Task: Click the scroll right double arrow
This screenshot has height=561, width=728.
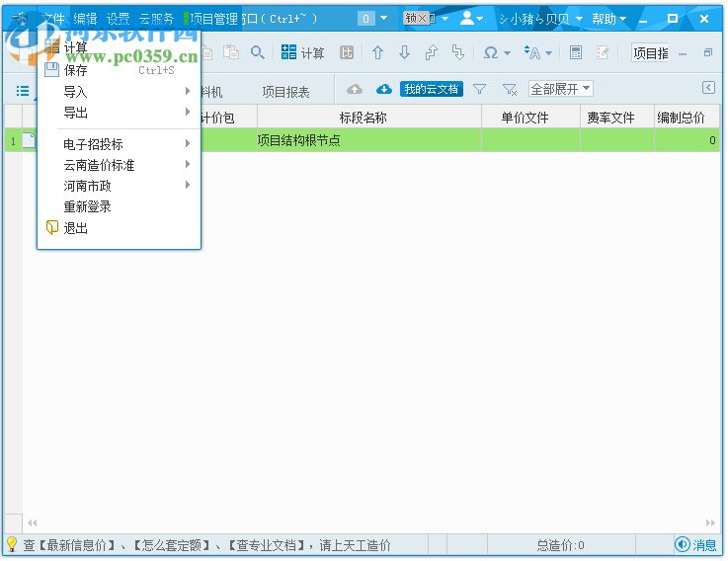Action: 710,522
